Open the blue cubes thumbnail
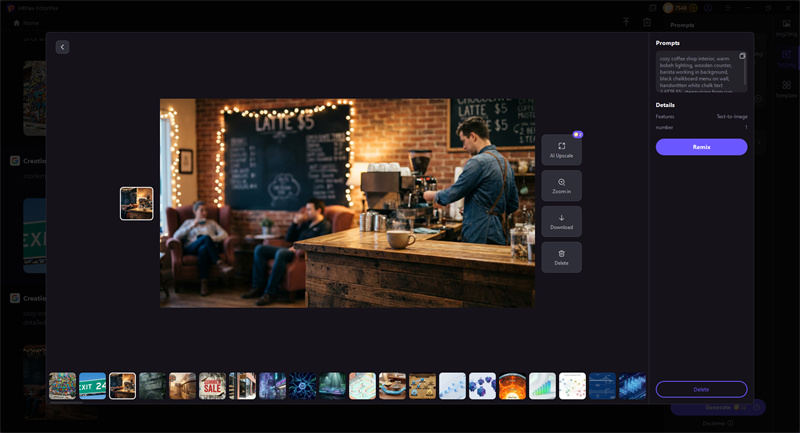 pyautogui.click(x=482, y=386)
